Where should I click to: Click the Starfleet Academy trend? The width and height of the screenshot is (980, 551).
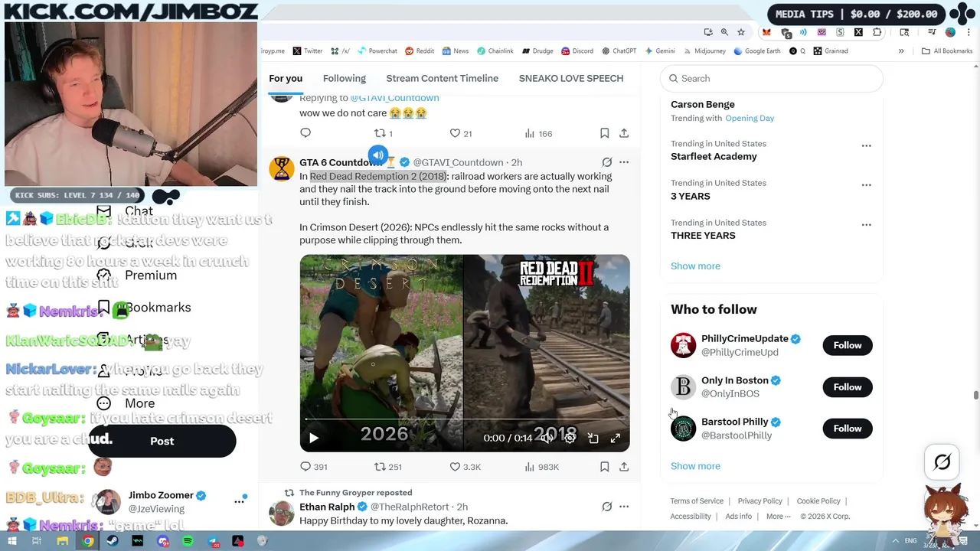click(x=714, y=156)
